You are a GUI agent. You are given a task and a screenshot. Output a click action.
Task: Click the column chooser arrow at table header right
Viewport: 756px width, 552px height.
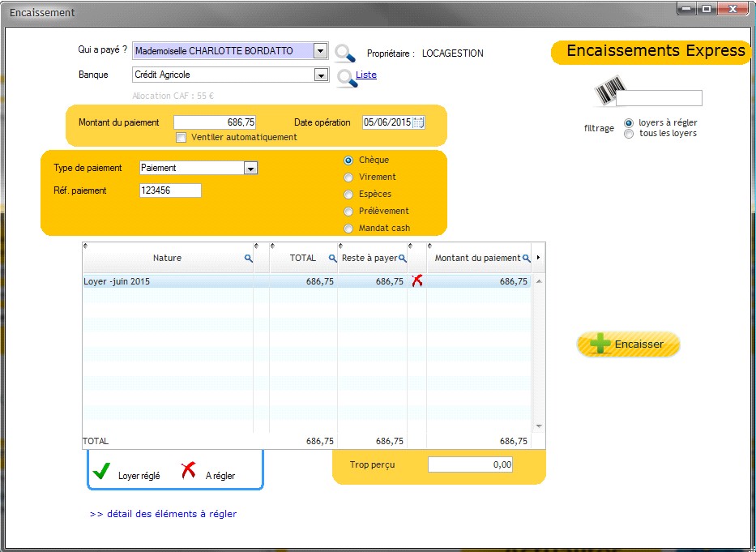(538, 258)
